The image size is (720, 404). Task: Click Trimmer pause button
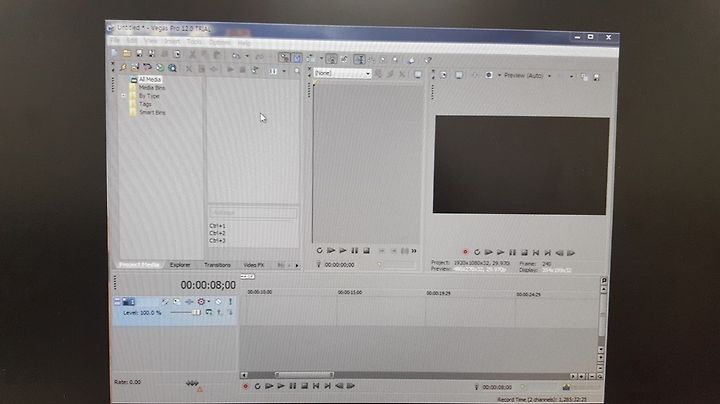point(354,251)
